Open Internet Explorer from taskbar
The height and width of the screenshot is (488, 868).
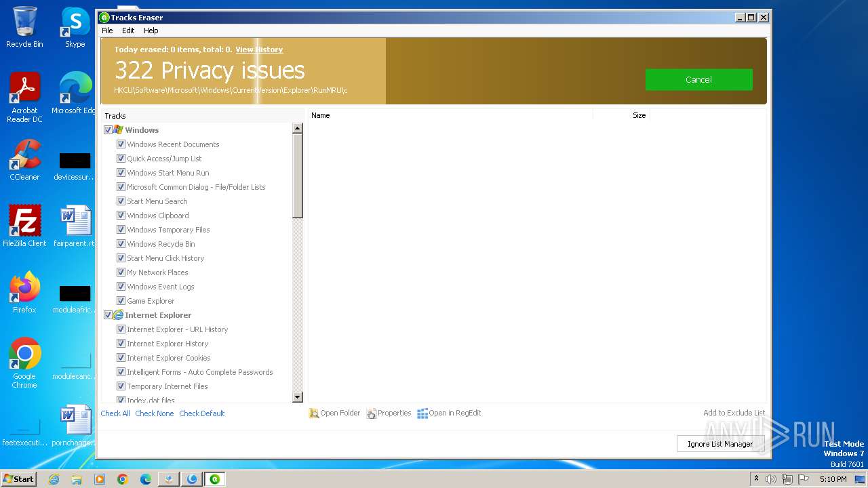(54, 479)
